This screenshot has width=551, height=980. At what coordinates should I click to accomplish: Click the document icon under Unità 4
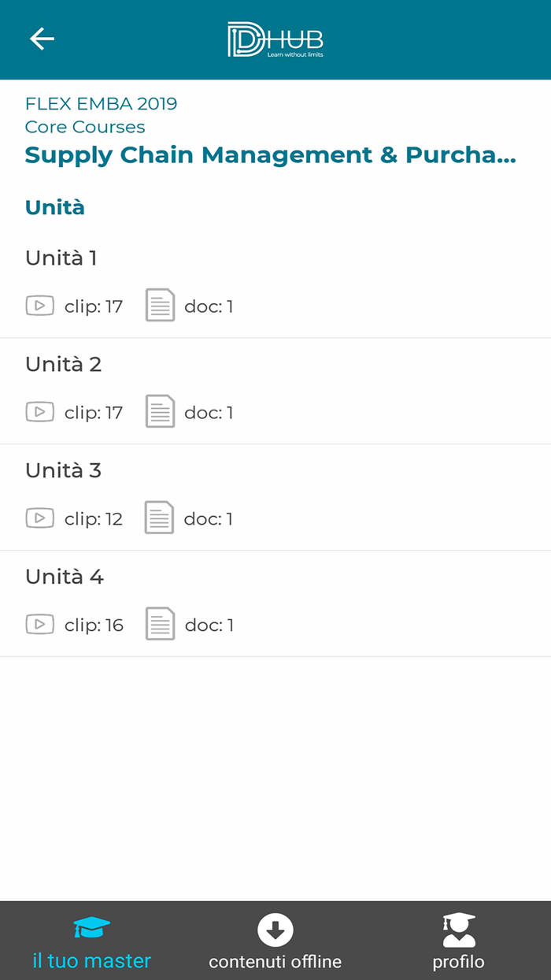coord(160,624)
